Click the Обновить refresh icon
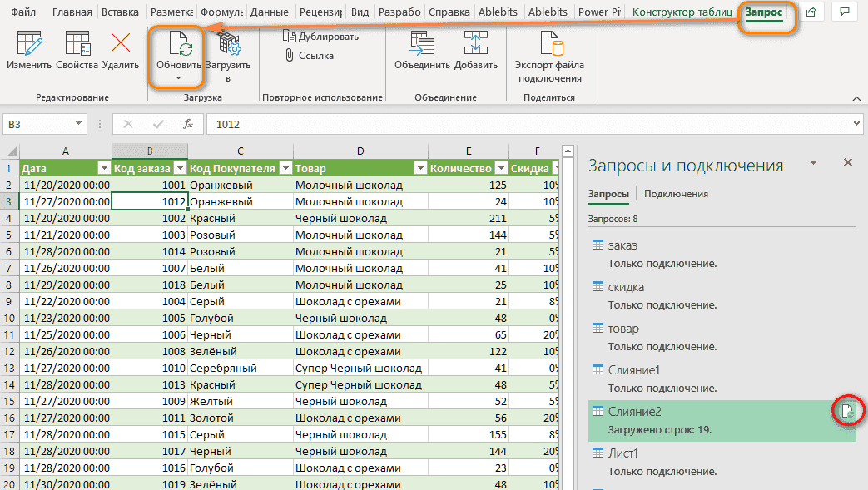Screen dimensions: 868x490 click(179, 43)
